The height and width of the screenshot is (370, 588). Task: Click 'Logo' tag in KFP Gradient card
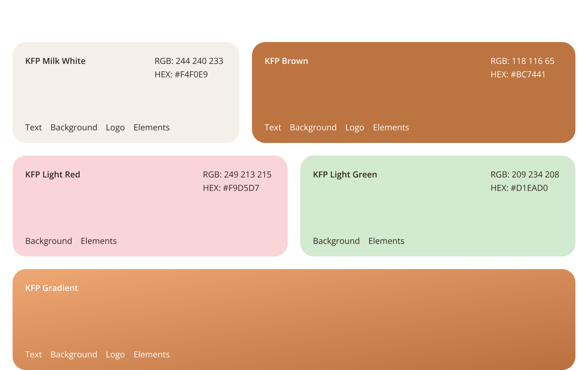point(115,355)
